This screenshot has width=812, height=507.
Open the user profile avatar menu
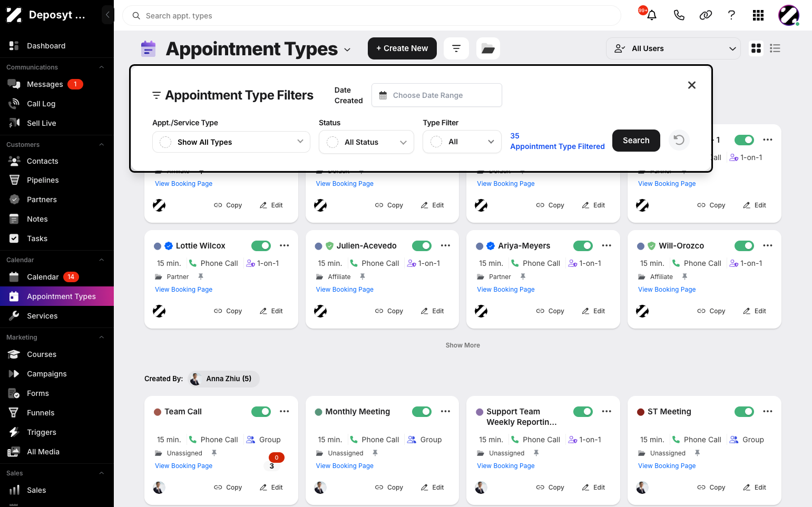click(x=789, y=15)
